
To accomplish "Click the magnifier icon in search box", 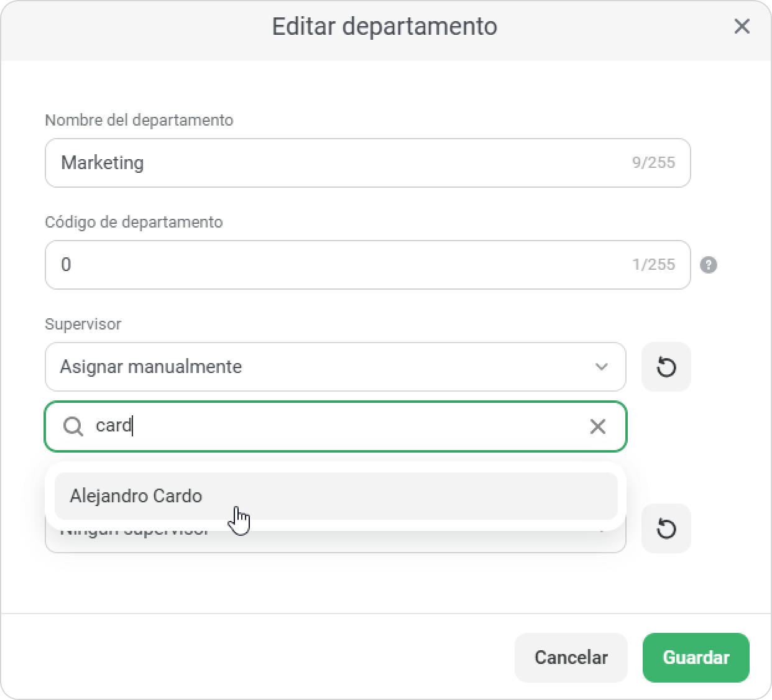I will click(x=73, y=426).
